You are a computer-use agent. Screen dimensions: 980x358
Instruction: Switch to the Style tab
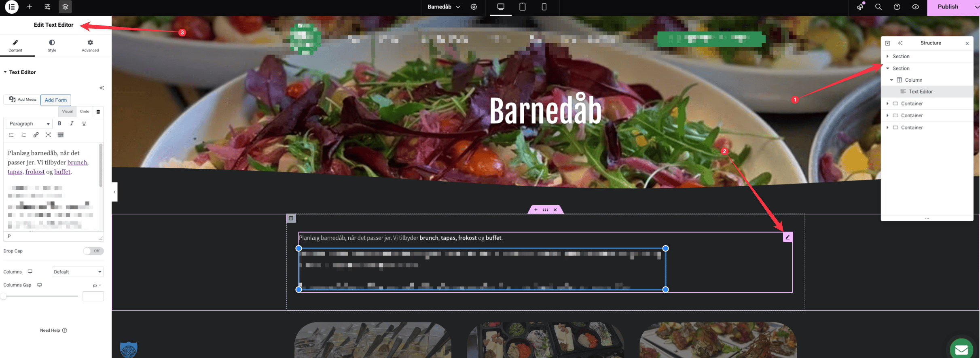[x=52, y=46]
